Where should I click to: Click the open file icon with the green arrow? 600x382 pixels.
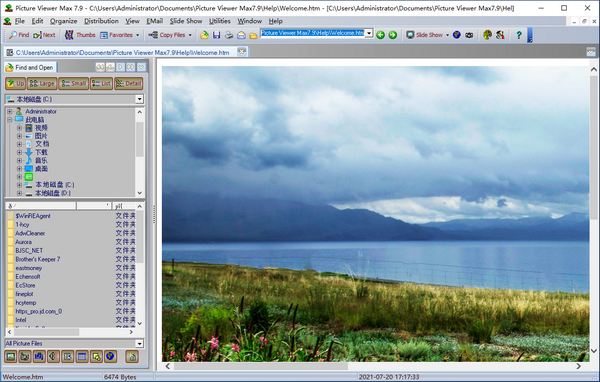point(204,35)
